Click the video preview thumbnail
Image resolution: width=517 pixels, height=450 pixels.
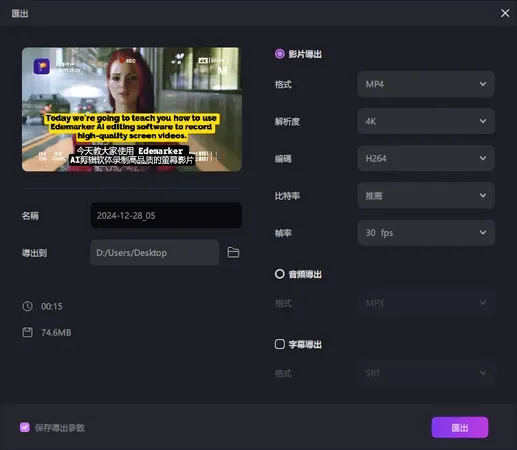coord(132,109)
